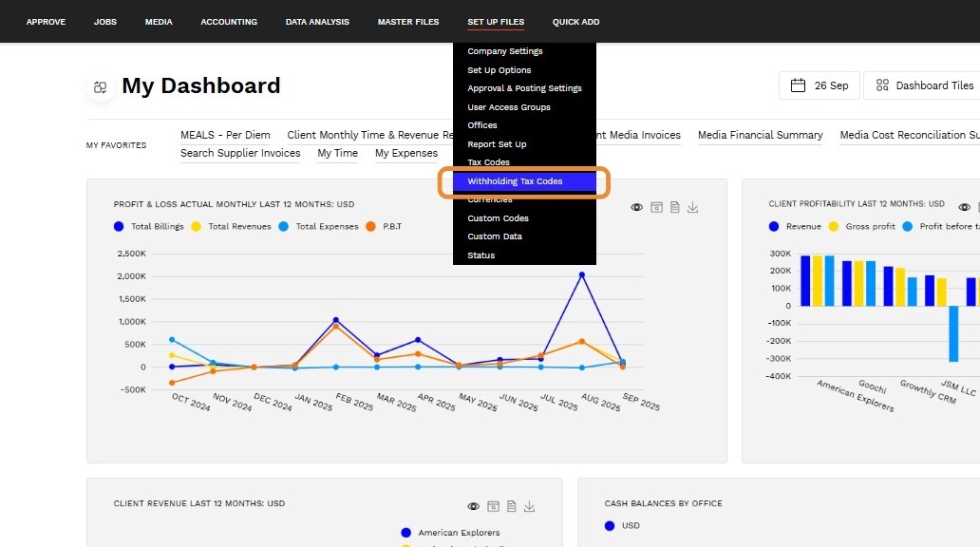Click the AUG 2025 Total Billings peak point
The height and width of the screenshot is (547, 980).
click(x=582, y=274)
